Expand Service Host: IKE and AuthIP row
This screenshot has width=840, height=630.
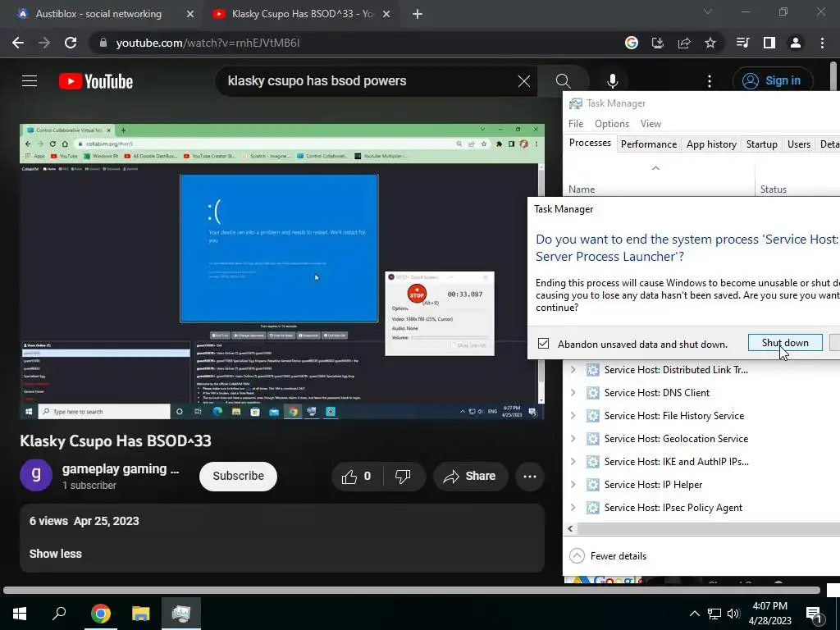point(573,461)
